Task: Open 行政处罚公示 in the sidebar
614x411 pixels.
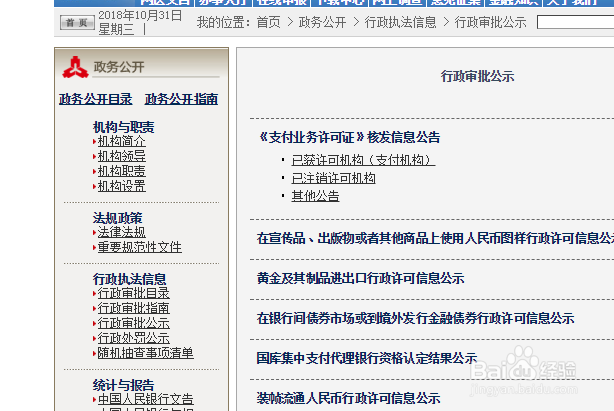Action: point(134,337)
